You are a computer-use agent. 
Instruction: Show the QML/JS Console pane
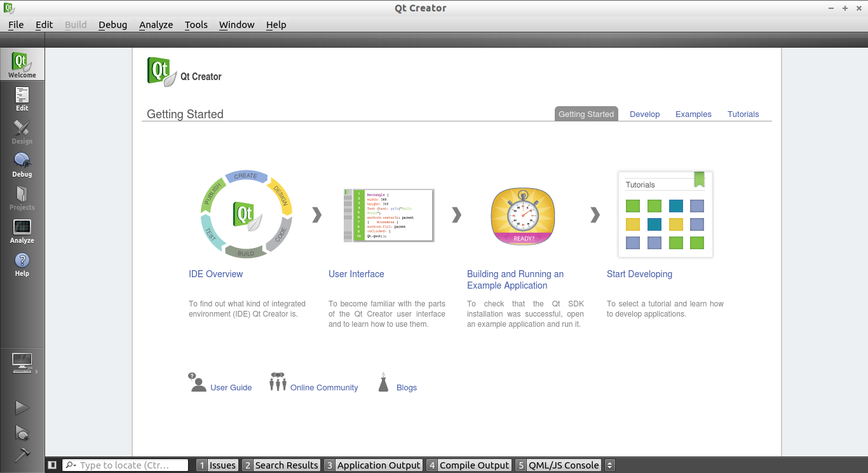pyautogui.click(x=558, y=465)
